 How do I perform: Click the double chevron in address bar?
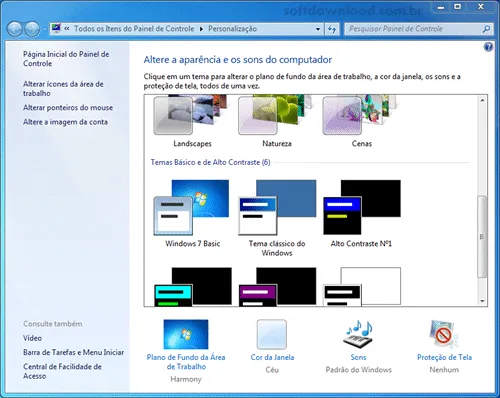(67, 29)
